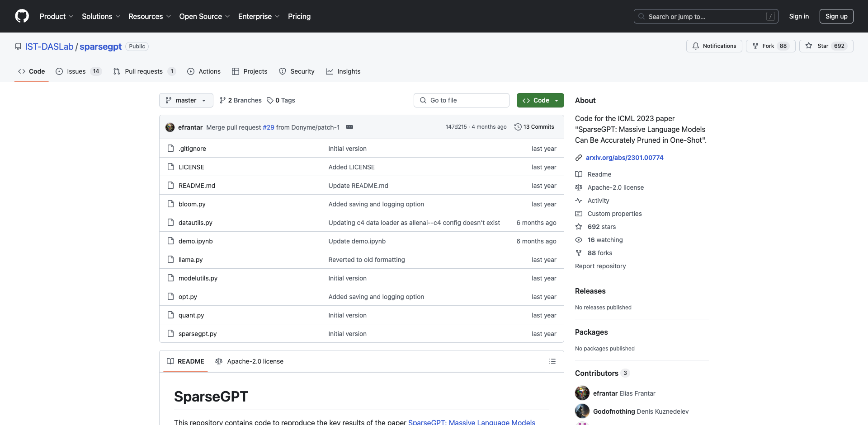Image resolution: width=868 pixels, height=425 pixels.
Task: Click the file icon beside llama.py
Action: pyautogui.click(x=170, y=259)
